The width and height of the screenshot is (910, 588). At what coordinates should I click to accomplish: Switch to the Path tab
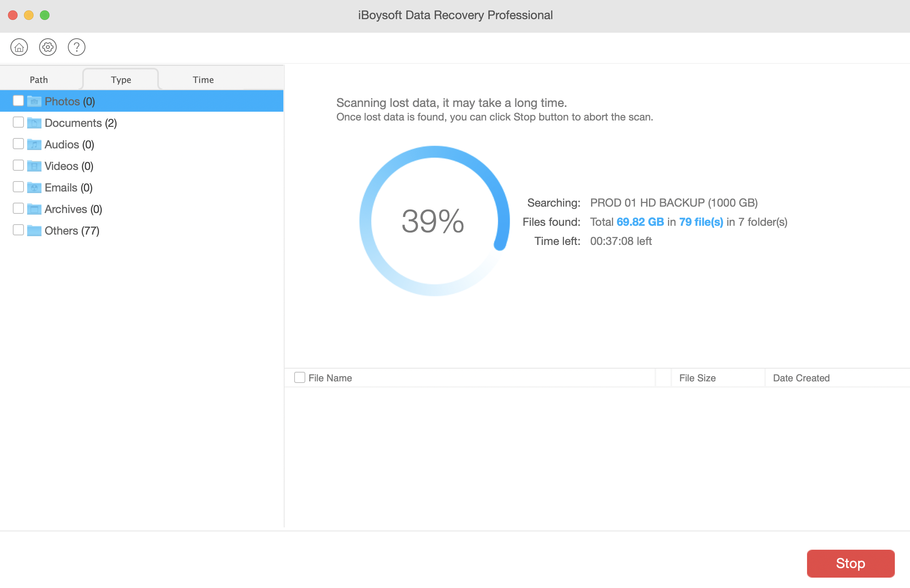pos(39,80)
